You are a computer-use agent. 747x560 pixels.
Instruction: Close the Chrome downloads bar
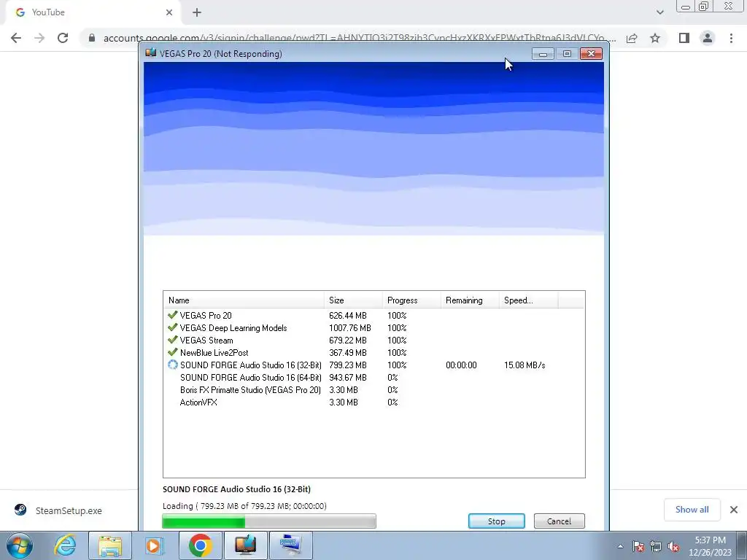tap(734, 510)
